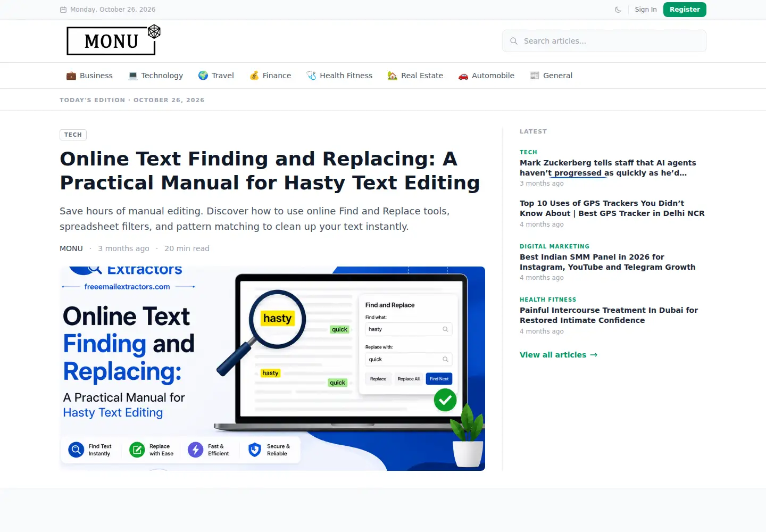This screenshot has height=532, width=766.
Task: Click View all articles link
Action: [559, 355]
